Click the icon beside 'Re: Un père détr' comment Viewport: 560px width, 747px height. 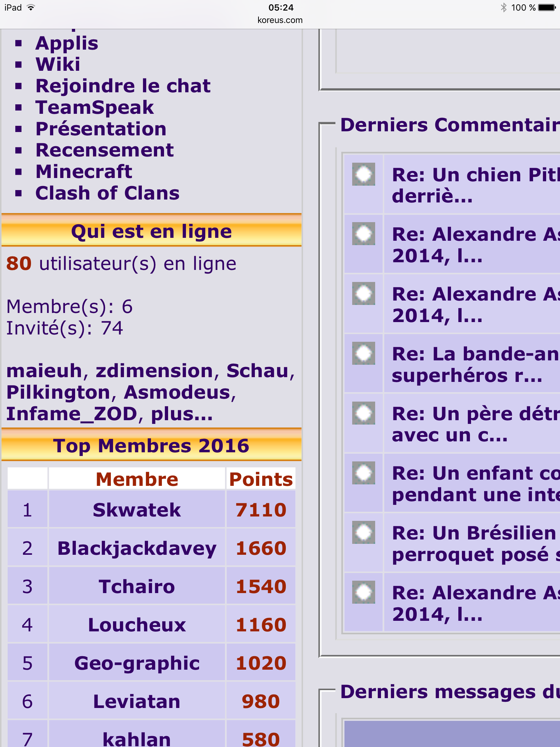coord(363,413)
